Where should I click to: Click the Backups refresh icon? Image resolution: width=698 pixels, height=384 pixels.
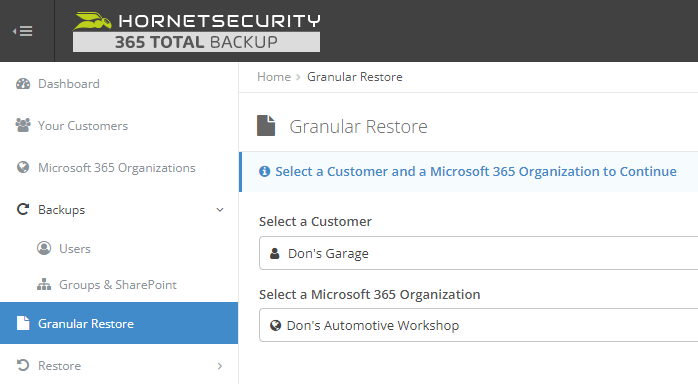point(23,209)
